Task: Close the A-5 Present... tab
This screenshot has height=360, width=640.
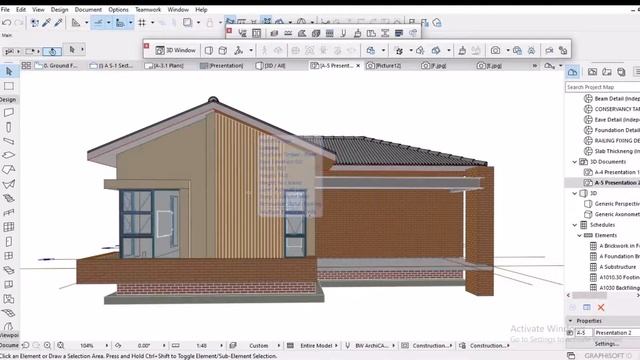Action: (x=358, y=65)
